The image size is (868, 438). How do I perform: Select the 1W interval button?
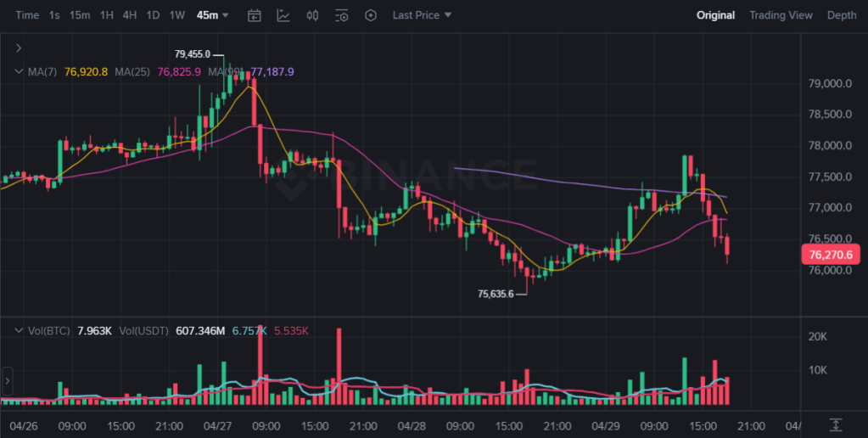(x=177, y=15)
